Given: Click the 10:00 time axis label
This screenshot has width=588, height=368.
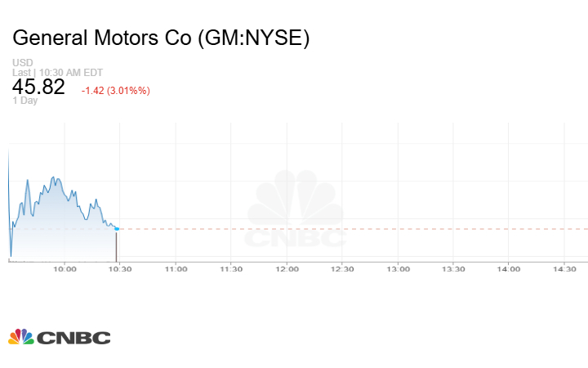Looking at the screenshot, I should click(65, 268).
